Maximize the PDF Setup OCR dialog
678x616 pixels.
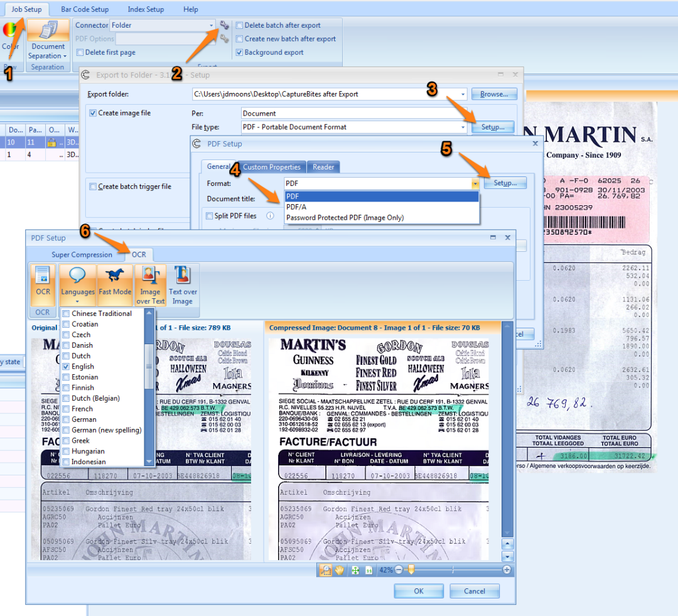(493, 237)
